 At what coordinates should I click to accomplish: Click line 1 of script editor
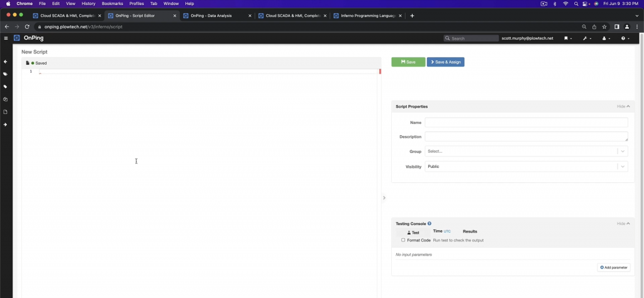click(x=209, y=72)
